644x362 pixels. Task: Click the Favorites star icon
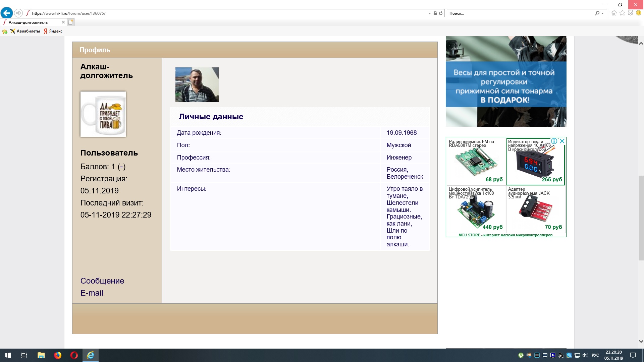(x=623, y=13)
